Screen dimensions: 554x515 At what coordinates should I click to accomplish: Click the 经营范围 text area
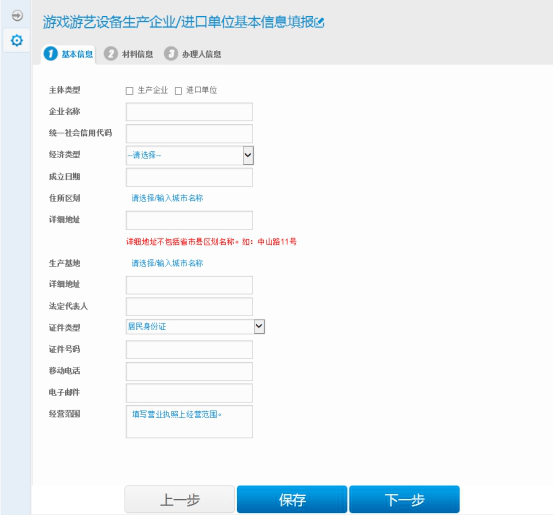(189, 422)
